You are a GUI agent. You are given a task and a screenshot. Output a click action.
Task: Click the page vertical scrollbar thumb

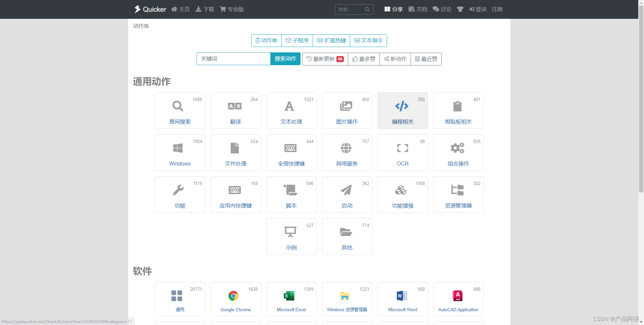coord(641,99)
